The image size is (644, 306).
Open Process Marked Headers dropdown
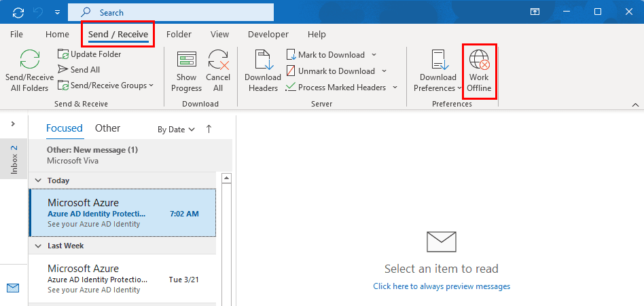[395, 88]
